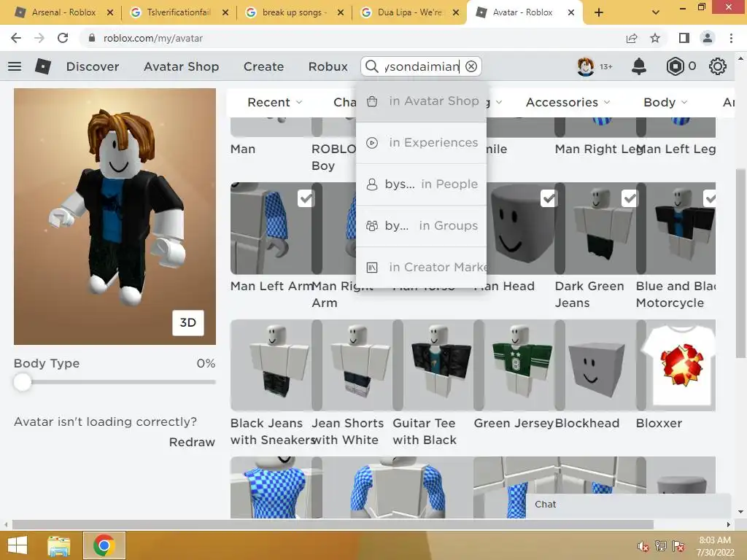This screenshot has width=747, height=560.
Task: Open the Discover page
Action: (93, 66)
